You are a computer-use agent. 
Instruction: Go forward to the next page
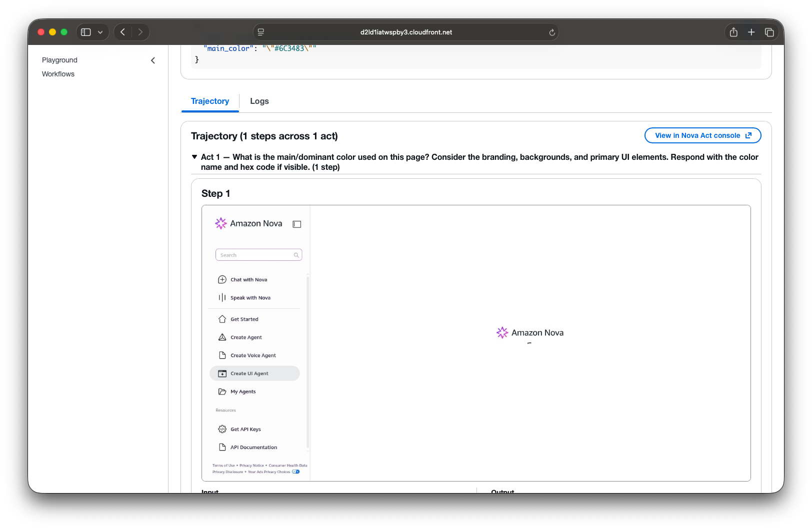tap(140, 32)
